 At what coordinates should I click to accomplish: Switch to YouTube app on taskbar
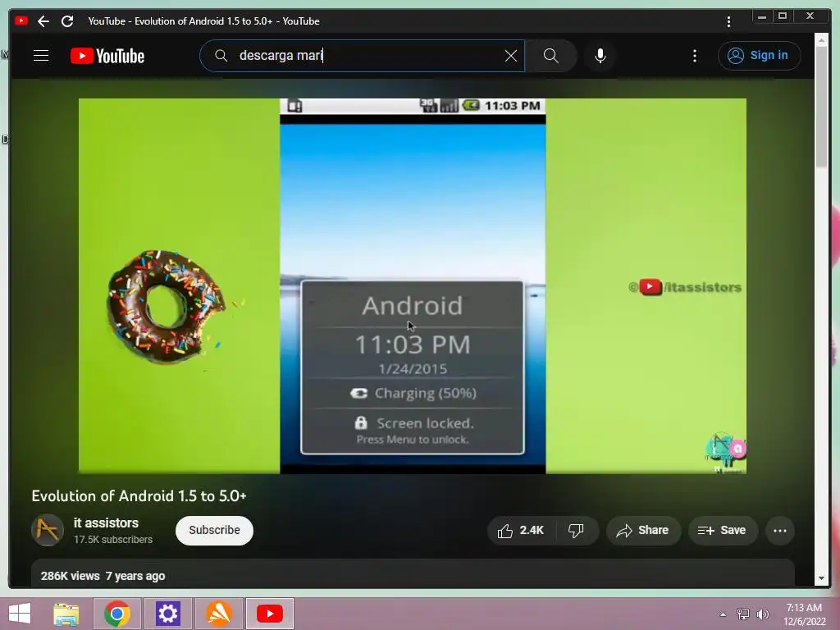[x=270, y=614]
